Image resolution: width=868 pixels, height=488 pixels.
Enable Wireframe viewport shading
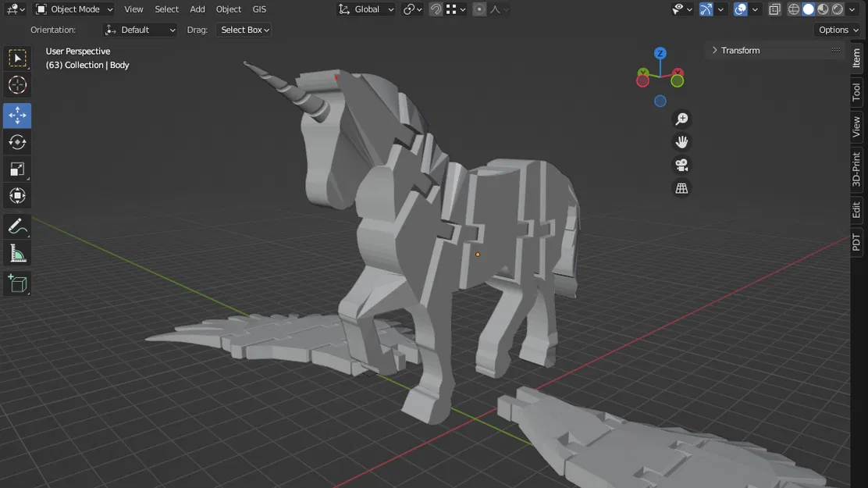click(x=794, y=9)
